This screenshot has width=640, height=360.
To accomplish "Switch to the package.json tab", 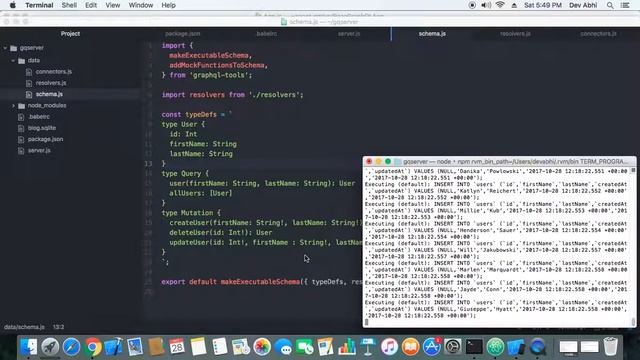I will click(x=182, y=34).
